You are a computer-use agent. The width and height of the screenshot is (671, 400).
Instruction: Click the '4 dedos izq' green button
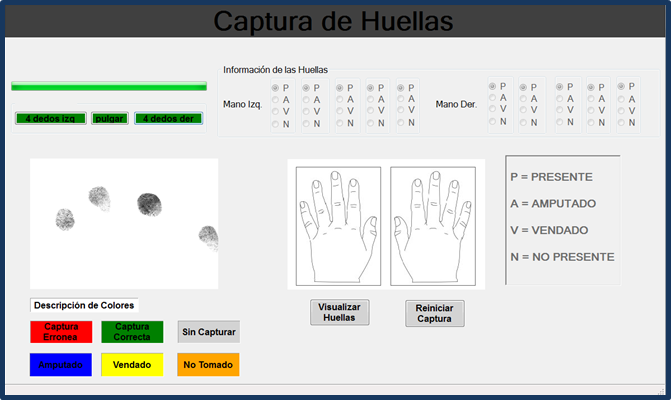pos(50,119)
